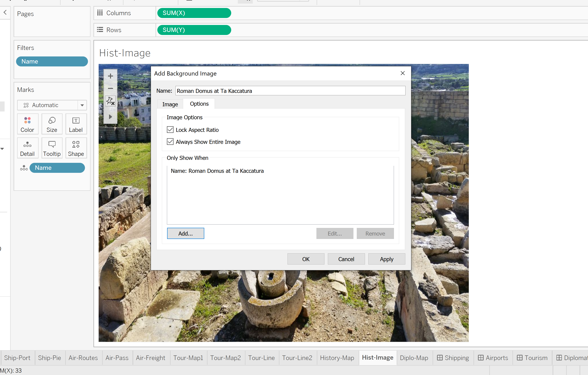Open the Automatic mark type dropdown
The image size is (588, 375).
point(82,105)
